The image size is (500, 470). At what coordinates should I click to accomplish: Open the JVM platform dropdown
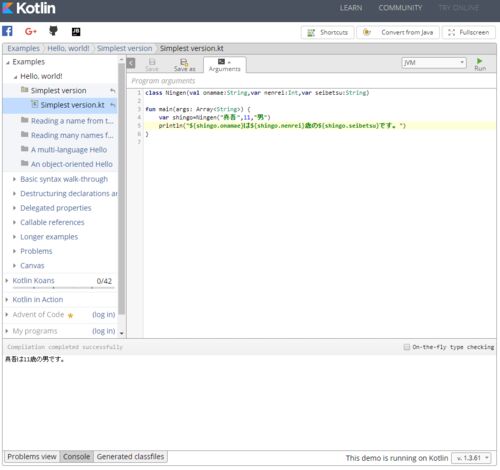pyautogui.click(x=434, y=63)
